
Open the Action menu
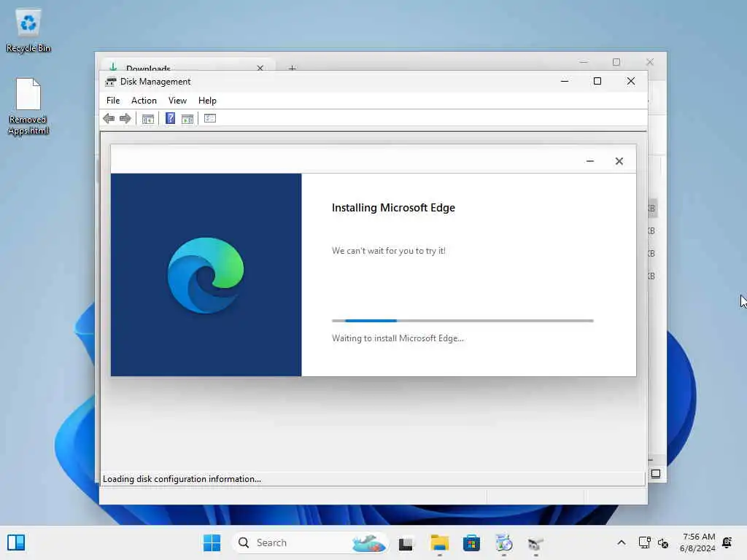click(x=144, y=101)
